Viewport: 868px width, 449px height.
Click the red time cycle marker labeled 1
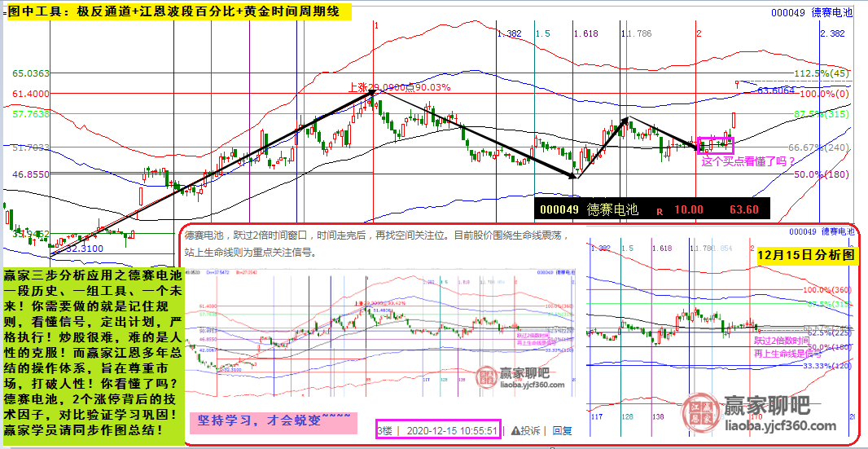click(375, 25)
